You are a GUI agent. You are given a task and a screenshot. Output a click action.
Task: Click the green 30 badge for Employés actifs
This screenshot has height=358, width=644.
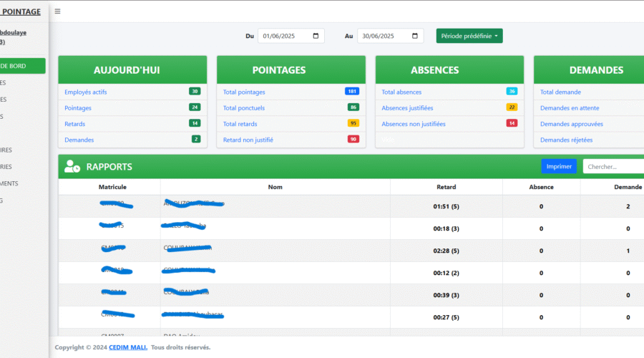pyautogui.click(x=195, y=92)
